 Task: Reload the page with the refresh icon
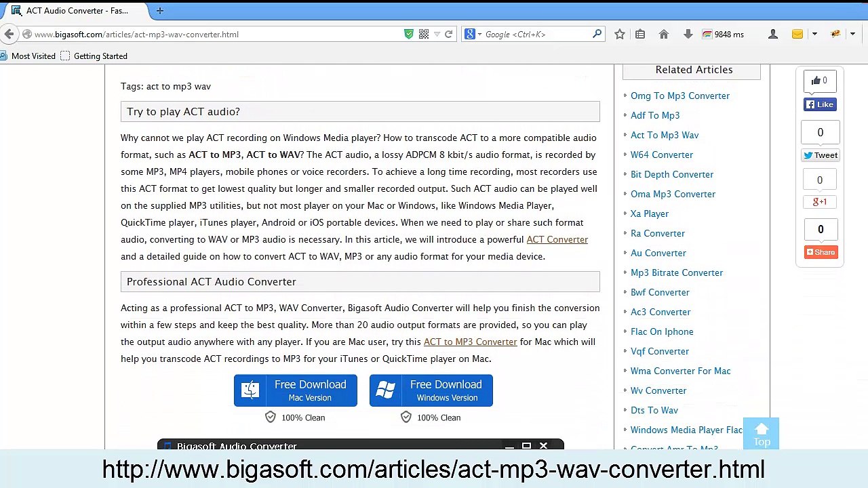pos(448,34)
